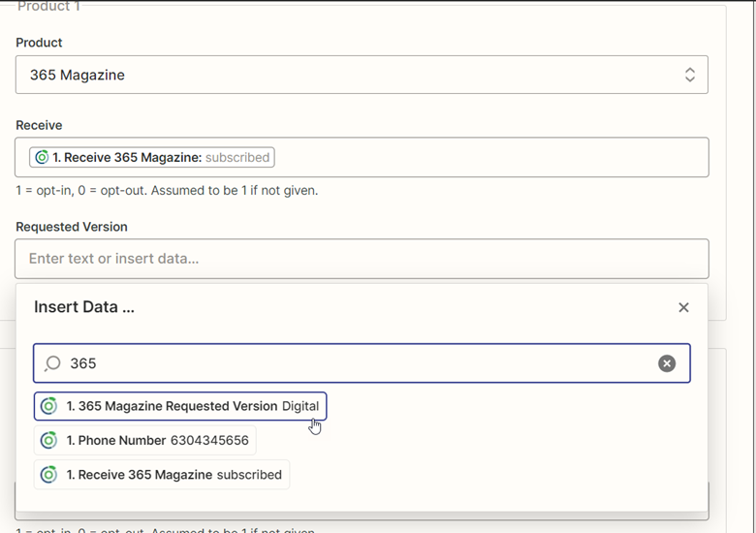Image resolution: width=756 pixels, height=533 pixels.
Task: Click into the Insert Data search box
Action: [x=359, y=363]
